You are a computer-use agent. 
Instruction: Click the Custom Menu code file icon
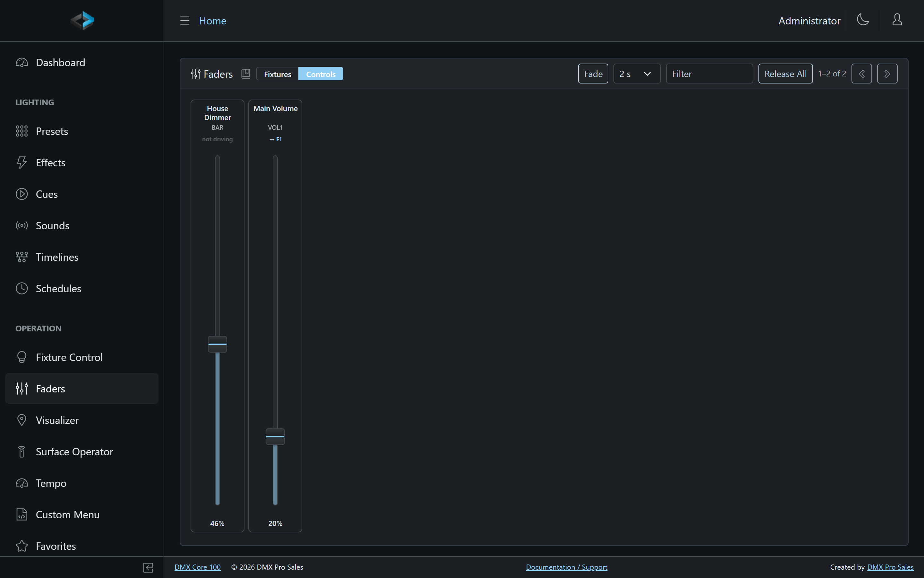22,514
